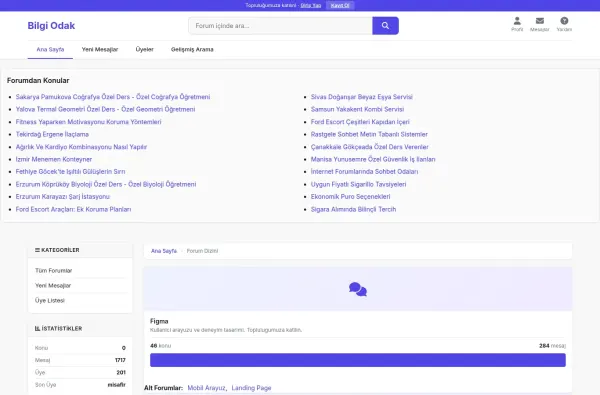Open the Profil user icon
The image size is (600, 395).
[517, 21]
